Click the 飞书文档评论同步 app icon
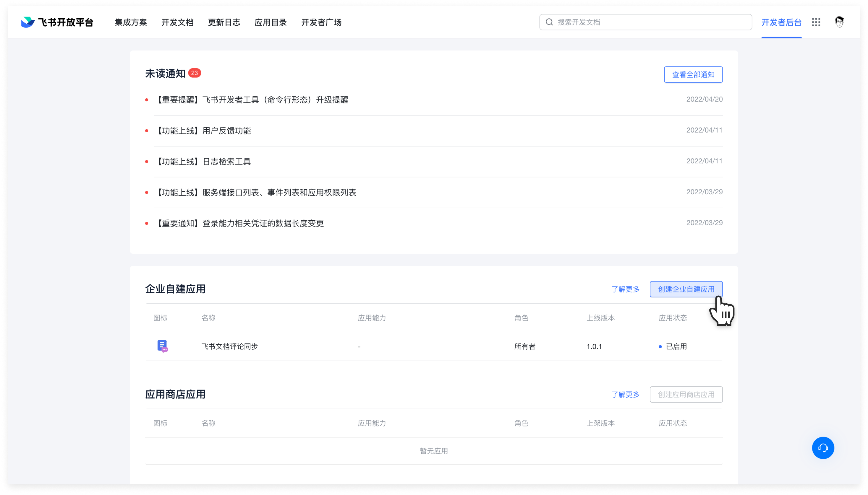 pos(162,346)
